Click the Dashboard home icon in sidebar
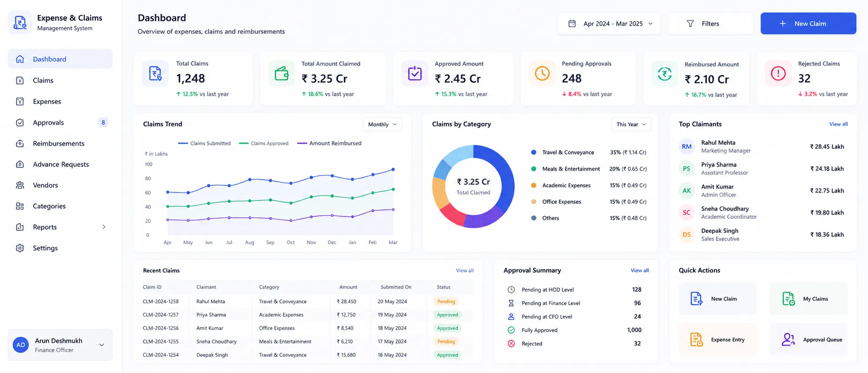This screenshot has height=373, width=868. coord(20,59)
